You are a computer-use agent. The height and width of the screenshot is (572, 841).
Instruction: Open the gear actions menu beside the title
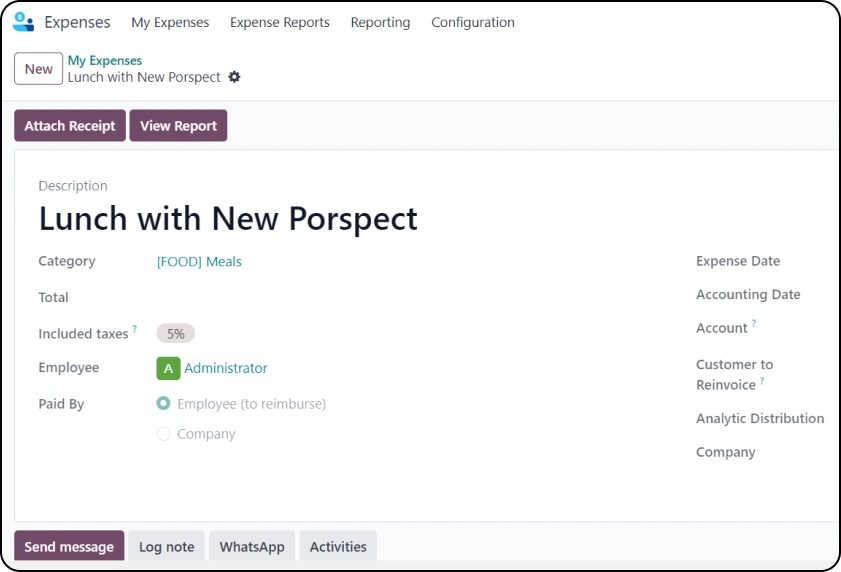(x=234, y=77)
